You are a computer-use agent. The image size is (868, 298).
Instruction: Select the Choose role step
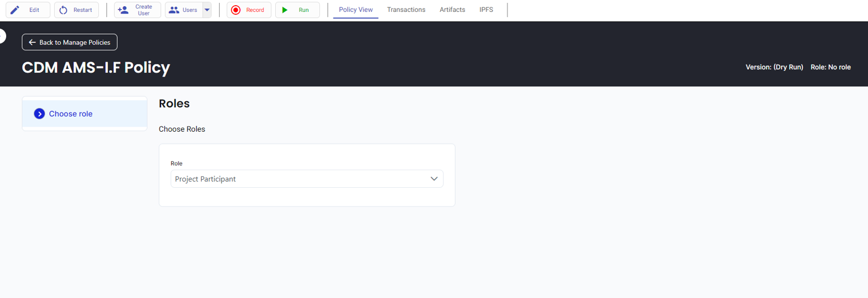(71, 114)
